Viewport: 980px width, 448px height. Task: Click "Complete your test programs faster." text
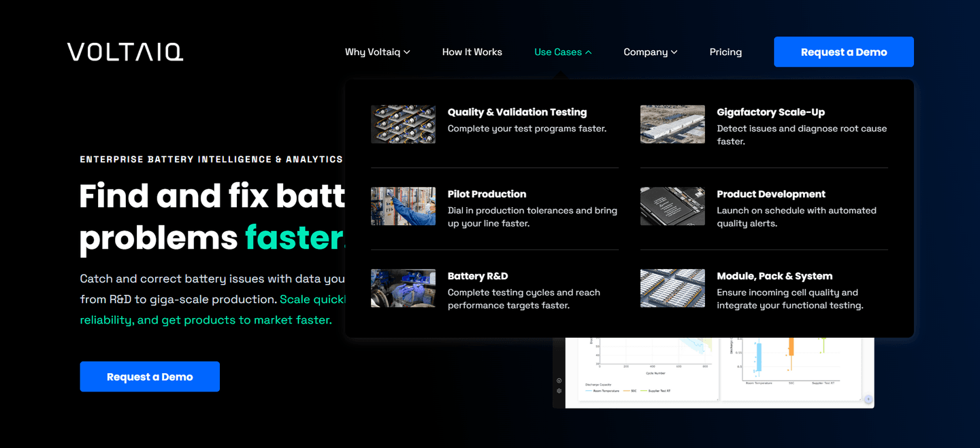[527, 128]
